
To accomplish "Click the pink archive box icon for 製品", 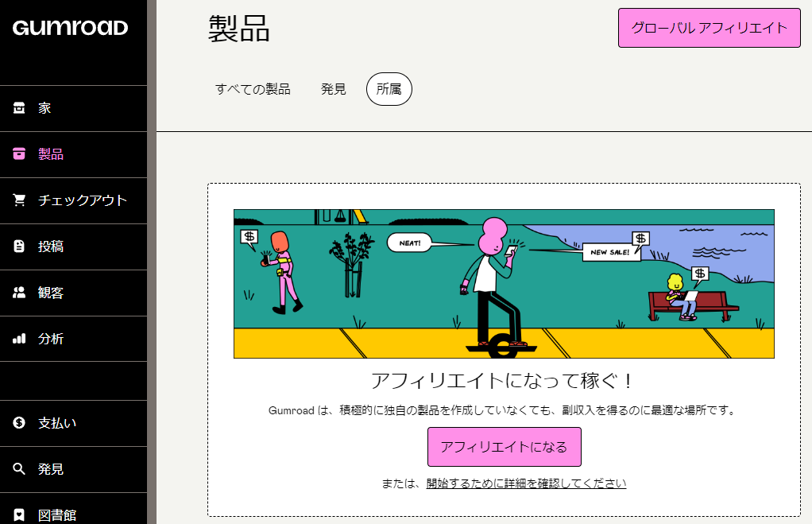I will point(20,154).
